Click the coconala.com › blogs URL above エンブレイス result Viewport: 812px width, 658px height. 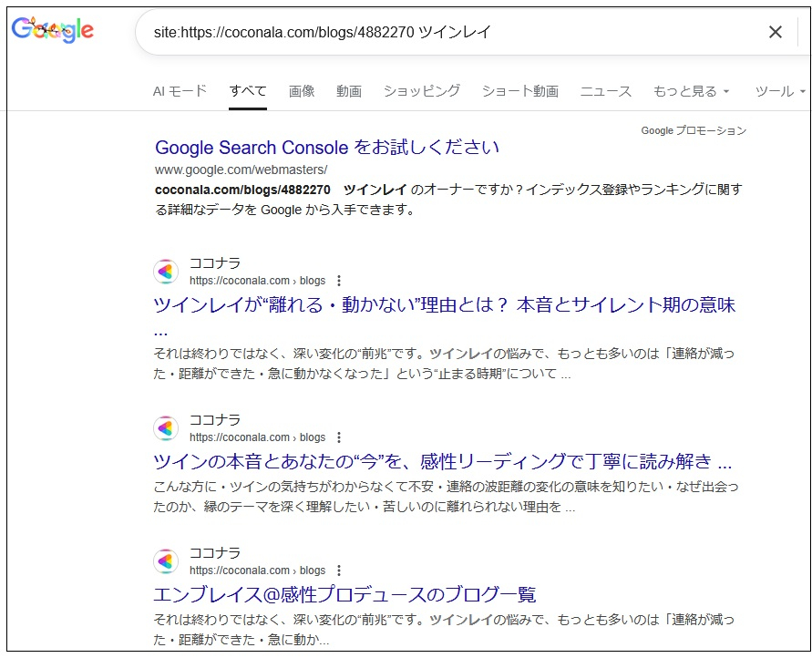click(x=257, y=571)
